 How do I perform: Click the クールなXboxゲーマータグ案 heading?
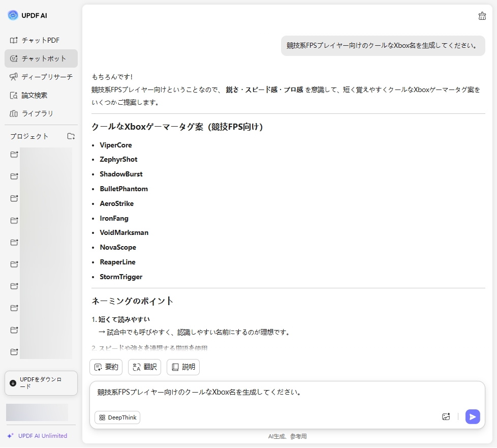point(177,127)
